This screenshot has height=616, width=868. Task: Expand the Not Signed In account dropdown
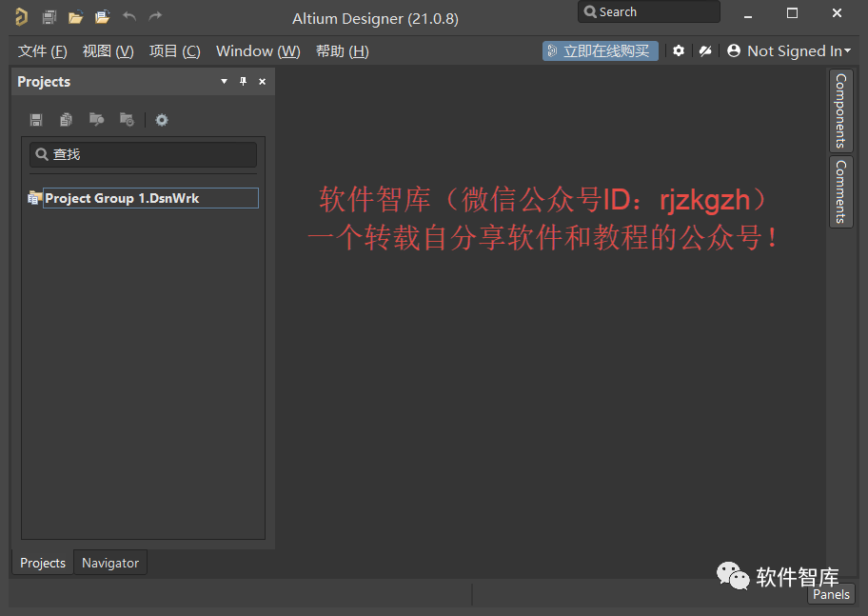(789, 51)
